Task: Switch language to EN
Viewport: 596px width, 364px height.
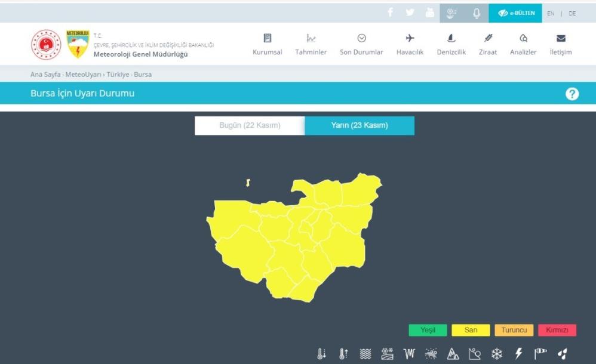Action: pos(551,13)
